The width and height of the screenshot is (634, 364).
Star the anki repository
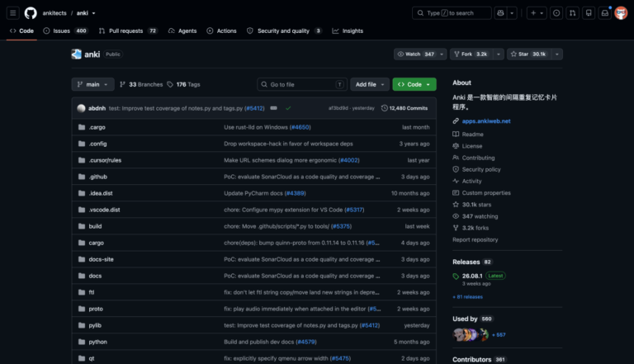[x=528, y=54]
